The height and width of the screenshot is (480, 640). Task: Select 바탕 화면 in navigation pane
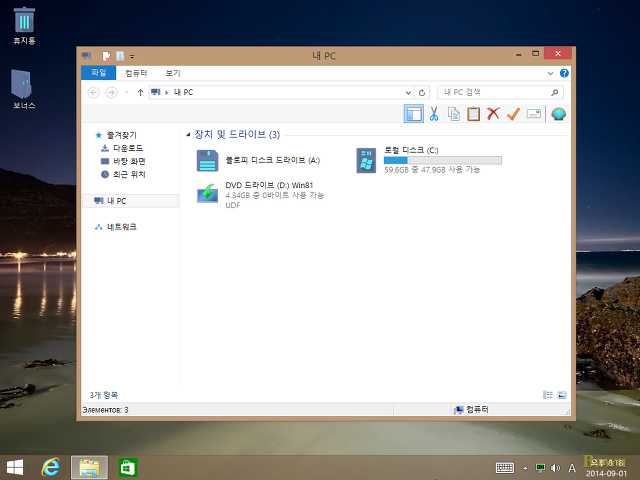[x=129, y=161]
